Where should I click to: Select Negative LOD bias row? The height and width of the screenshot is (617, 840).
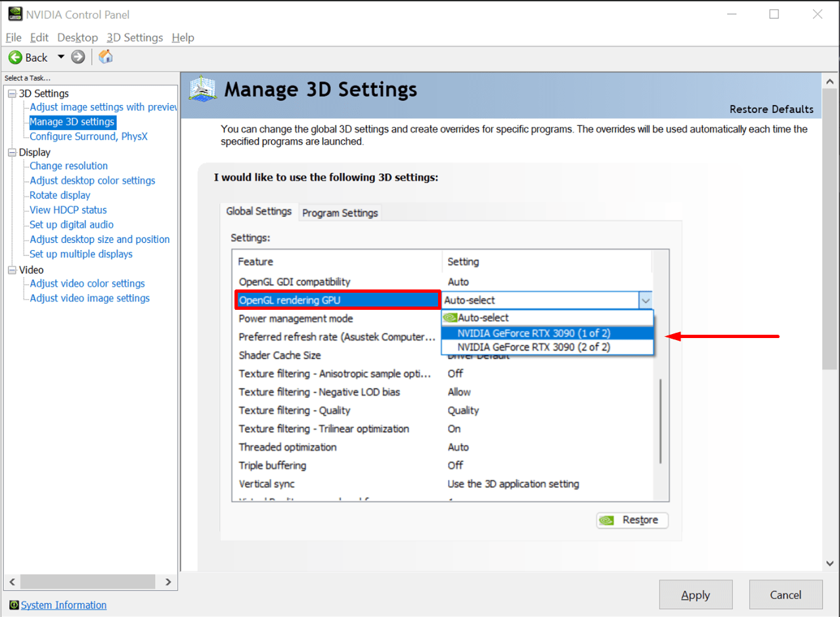pos(443,392)
